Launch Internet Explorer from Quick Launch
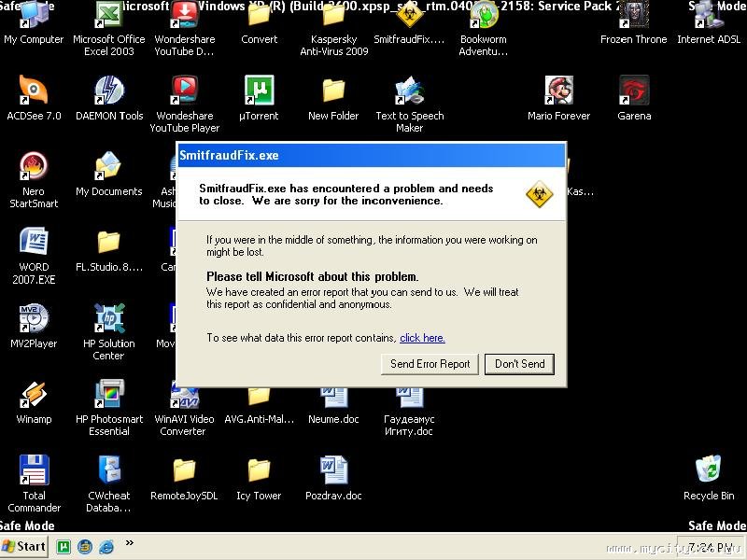747x560 pixels. click(x=106, y=547)
